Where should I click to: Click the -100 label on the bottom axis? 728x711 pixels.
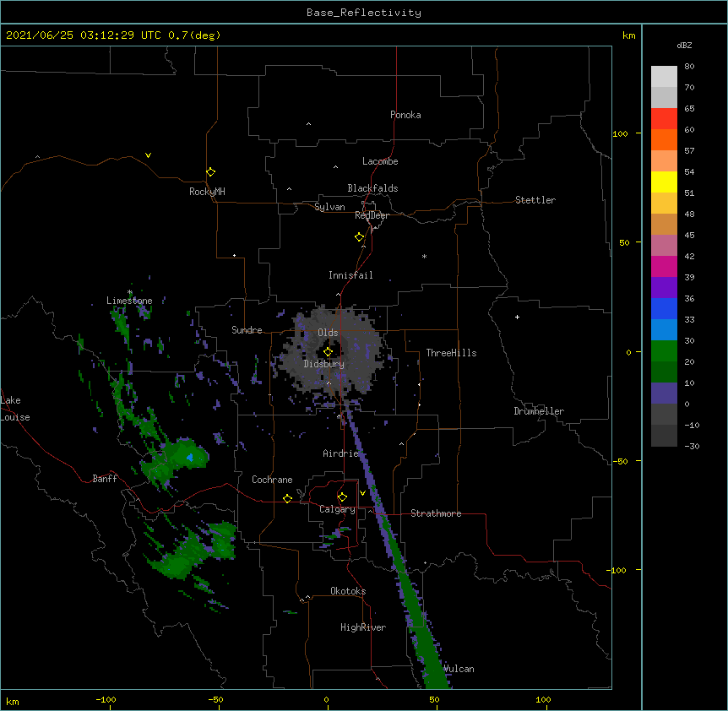click(106, 699)
